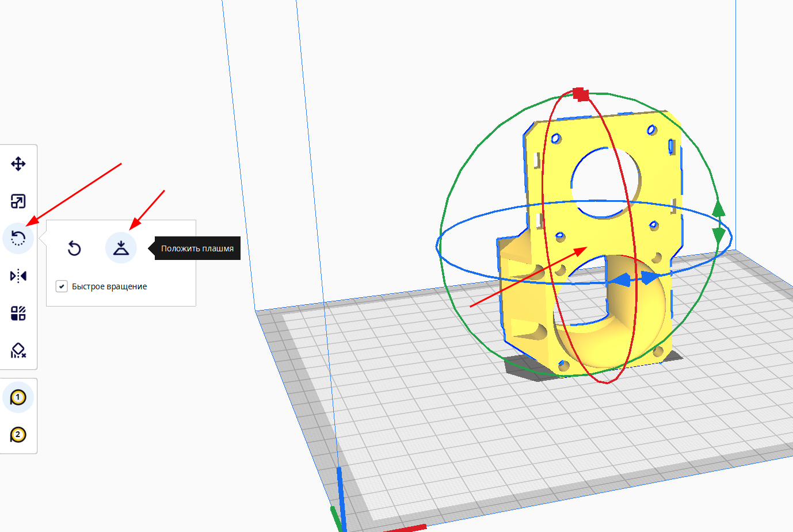Choose extruder 1 button
The width and height of the screenshot is (793, 532).
coord(18,397)
